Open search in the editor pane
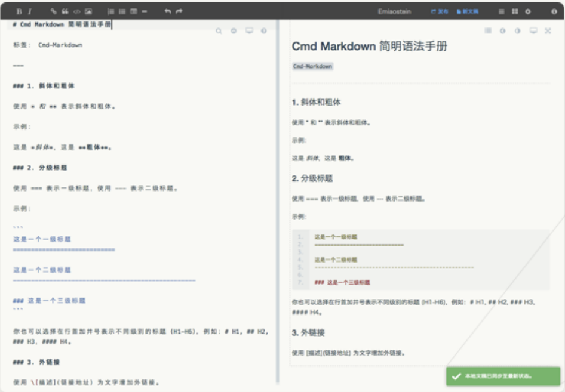This screenshot has width=565, height=392. click(219, 31)
